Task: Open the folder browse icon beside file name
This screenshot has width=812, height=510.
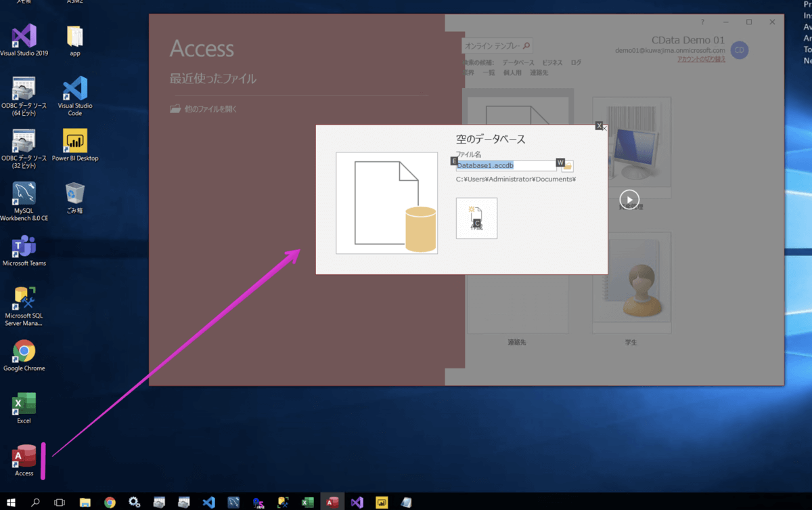Action: (568, 166)
